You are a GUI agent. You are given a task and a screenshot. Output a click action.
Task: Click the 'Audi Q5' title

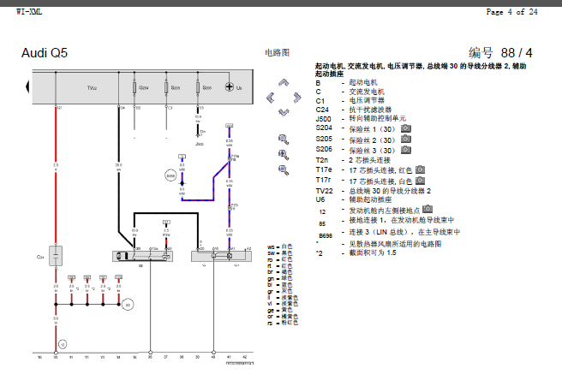(45, 53)
